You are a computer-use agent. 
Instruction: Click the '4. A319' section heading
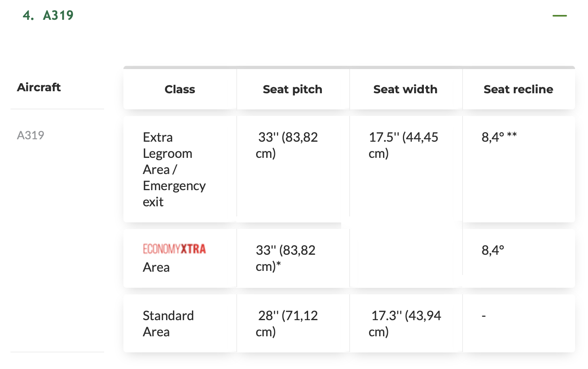click(48, 16)
